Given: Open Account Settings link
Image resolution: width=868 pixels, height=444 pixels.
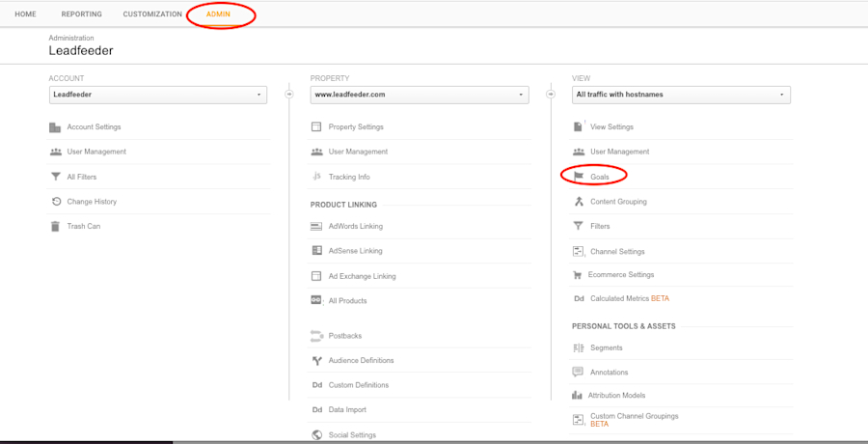Looking at the screenshot, I should [95, 127].
